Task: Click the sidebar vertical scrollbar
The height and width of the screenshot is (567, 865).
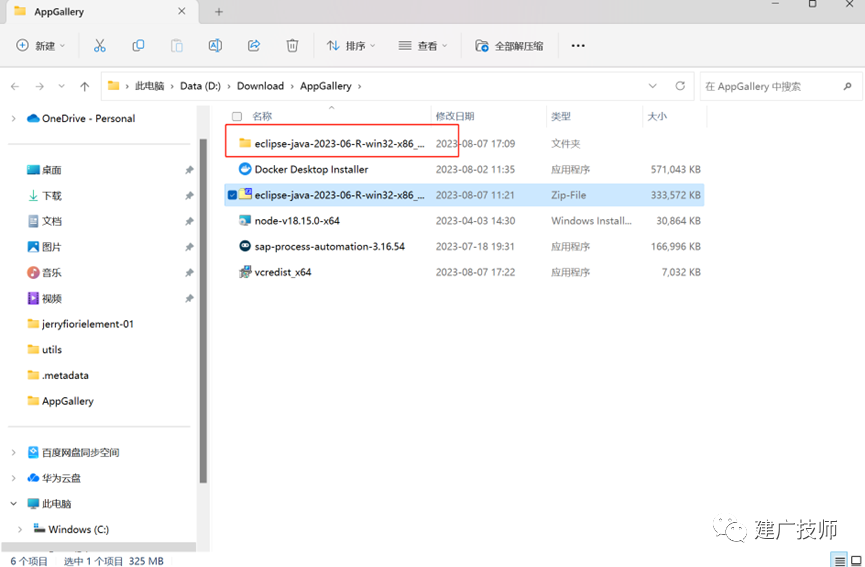Action: pyautogui.click(x=203, y=311)
